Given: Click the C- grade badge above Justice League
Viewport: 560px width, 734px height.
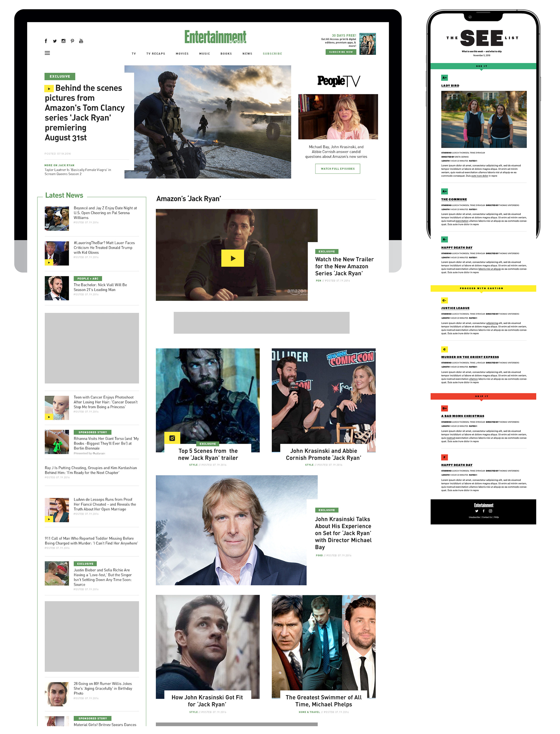Looking at the screenshot, I should [x=444, y=301].
